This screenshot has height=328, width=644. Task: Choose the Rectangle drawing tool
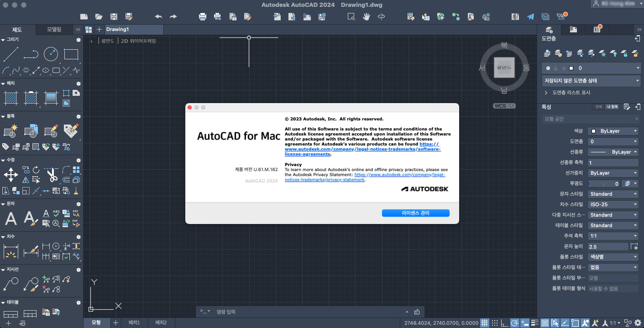coord(71,54)
